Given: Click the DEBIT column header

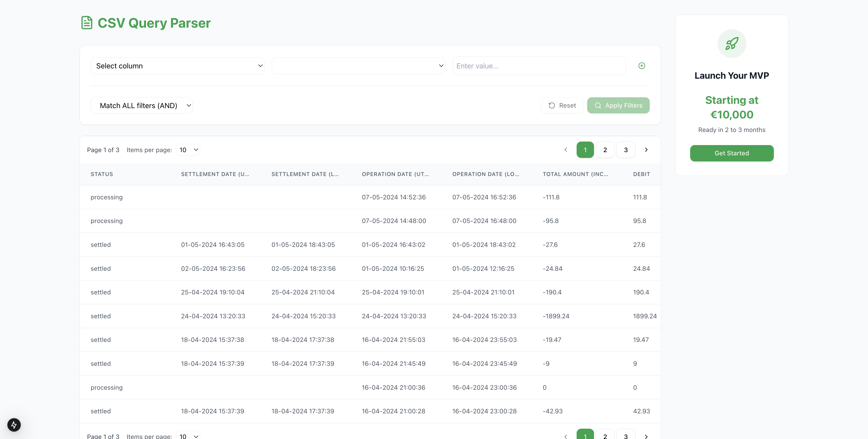Looking at the screenshot, I should tap(641, 174).
